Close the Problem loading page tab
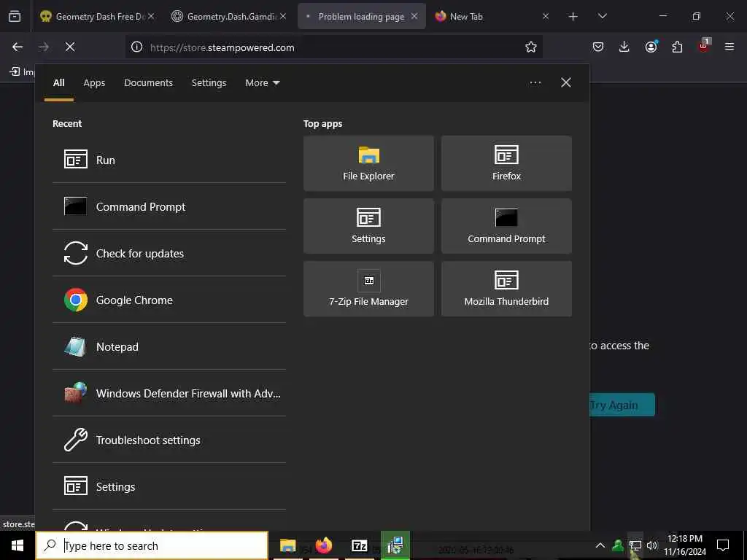Image resolution: width=747 pixels, height=560 pixels. (x=414, y=16)
